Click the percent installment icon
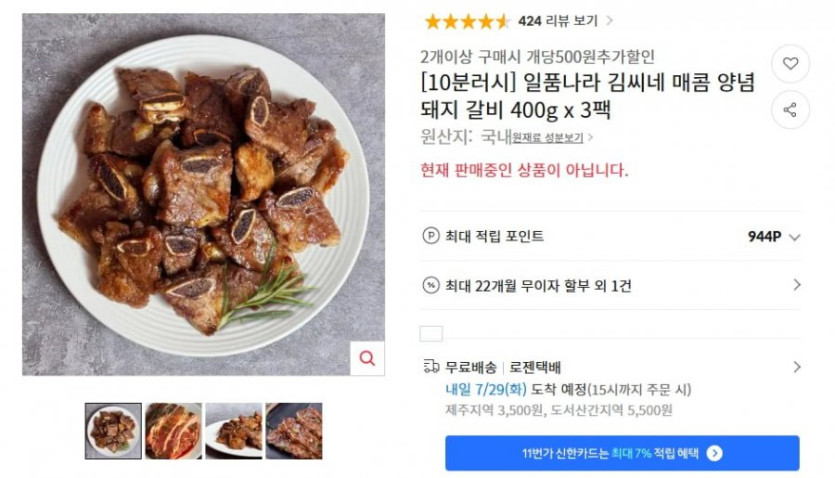Screen dimensions: 835x478 point(431,285)
